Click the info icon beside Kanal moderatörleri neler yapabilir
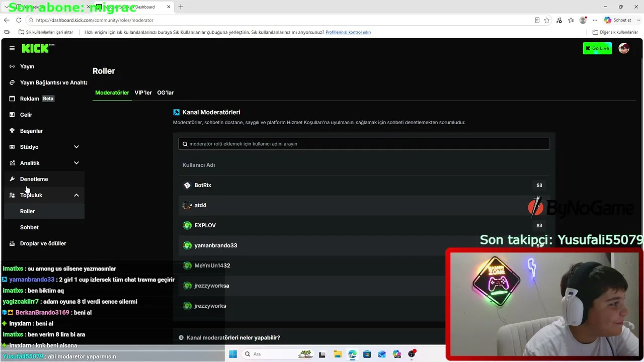 tap(181, 338)
